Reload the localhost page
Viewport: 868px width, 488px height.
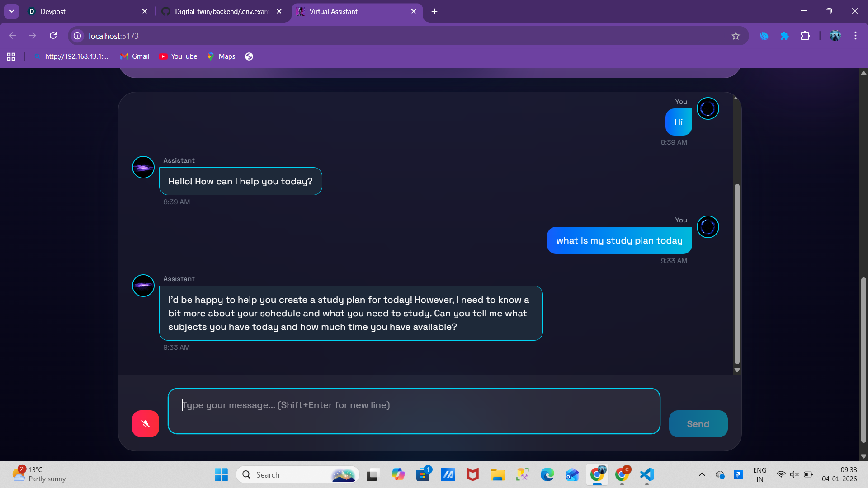tap(53, 36)
